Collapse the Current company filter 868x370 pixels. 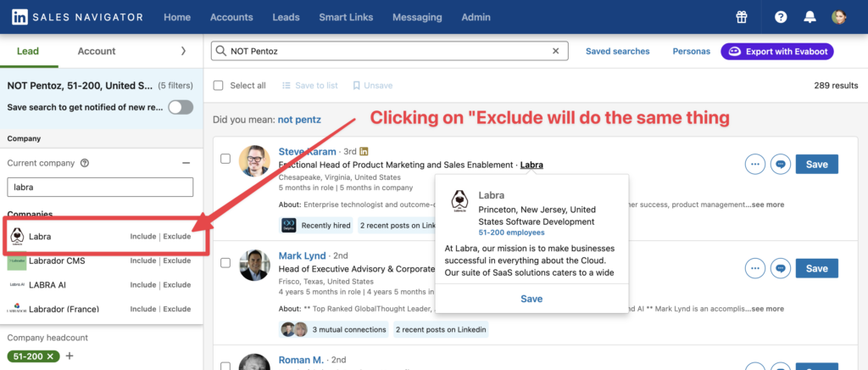[186, 163]
